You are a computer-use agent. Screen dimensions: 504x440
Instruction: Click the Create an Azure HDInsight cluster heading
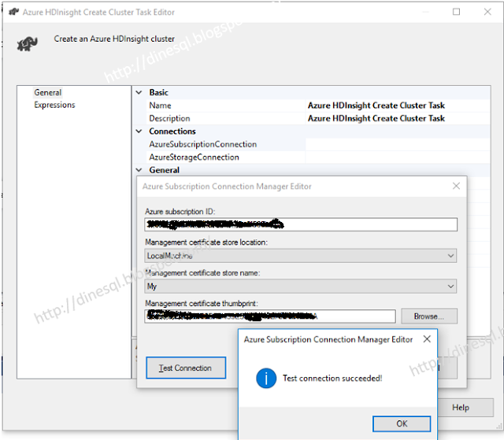click(114, 39)
